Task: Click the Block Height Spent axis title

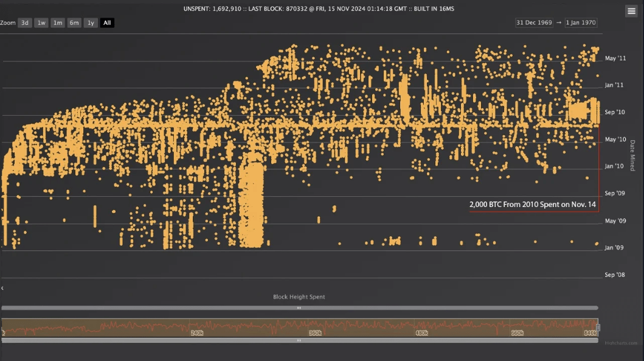Action: pyautogui.click(x=299, y=297)
